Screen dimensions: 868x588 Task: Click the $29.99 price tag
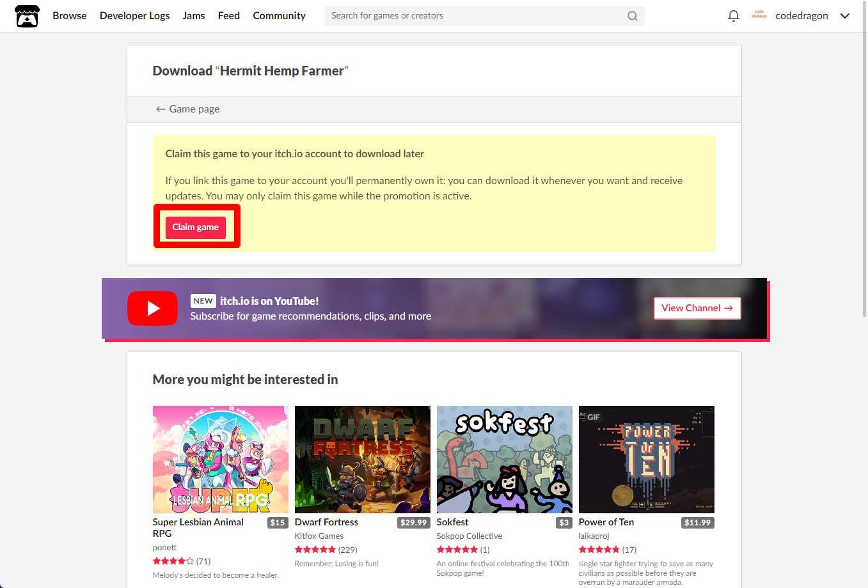(x=413, y=523)
